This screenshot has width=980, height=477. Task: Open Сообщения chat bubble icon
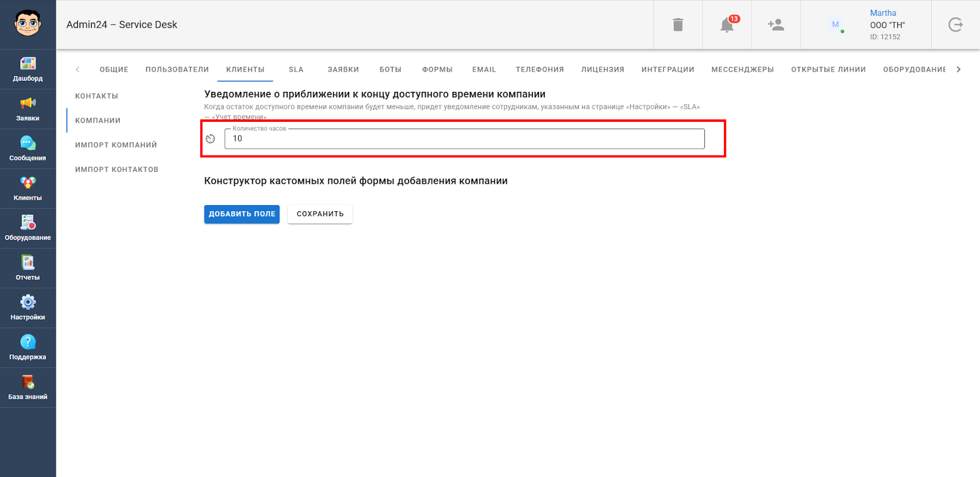pyautogui.click(x=28, y=144)
